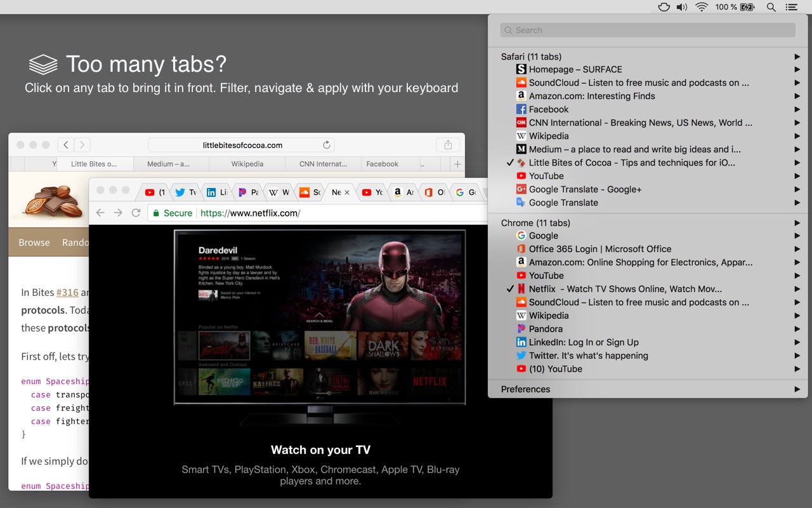Select the Pandora icon under Chrome tabs
Screen dimensions: 812x508
[521, 329]
